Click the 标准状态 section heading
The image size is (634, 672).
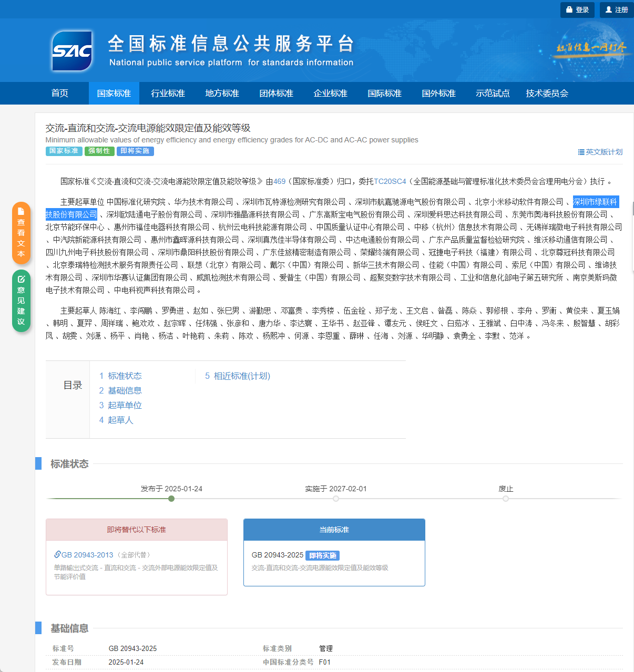coord(69,464)
